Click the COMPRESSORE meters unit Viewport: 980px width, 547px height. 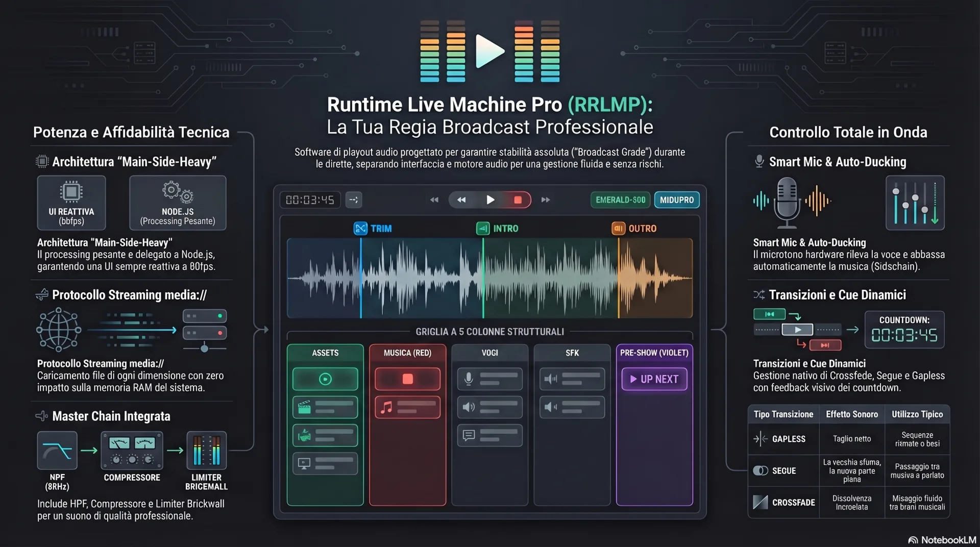132,451
